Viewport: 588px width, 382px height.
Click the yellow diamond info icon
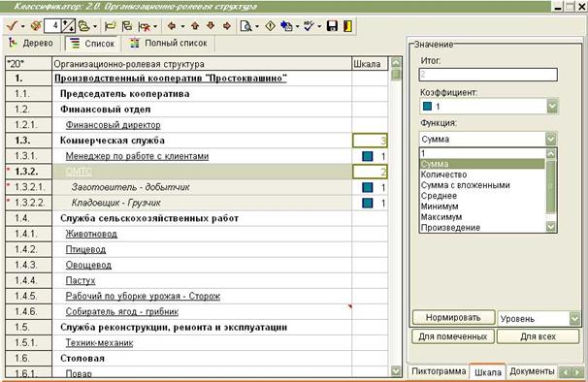[x=270, y=26]
